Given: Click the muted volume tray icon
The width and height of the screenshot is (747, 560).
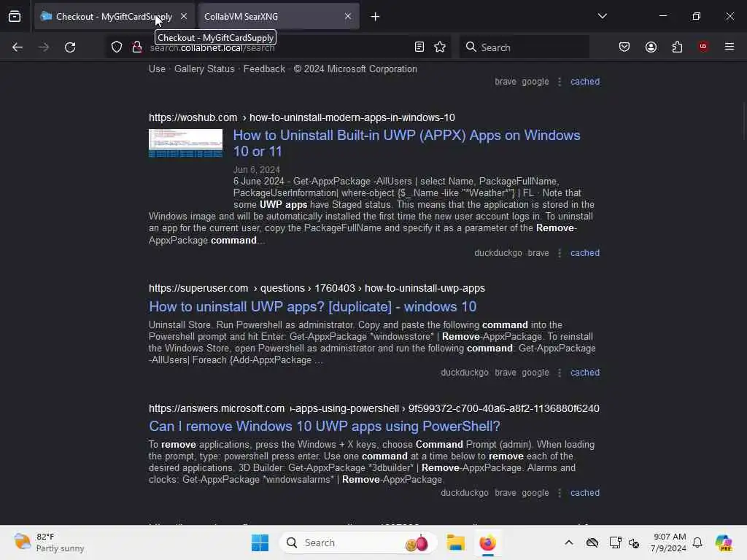Looking at the screenshot, I should click(634, 542).
